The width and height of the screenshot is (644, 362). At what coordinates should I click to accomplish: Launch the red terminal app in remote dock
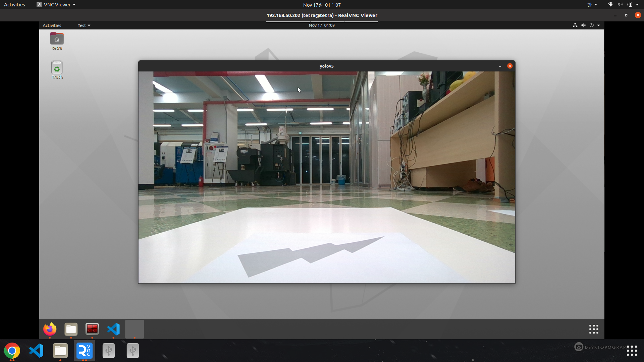pos(92,329)
